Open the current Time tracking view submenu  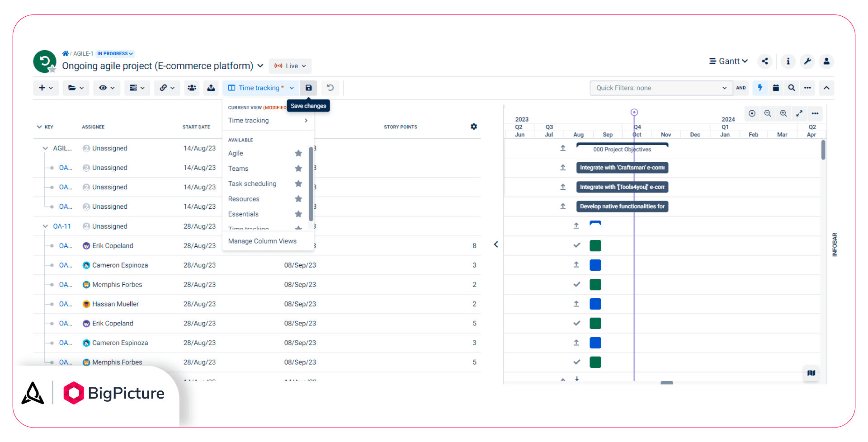268,120
